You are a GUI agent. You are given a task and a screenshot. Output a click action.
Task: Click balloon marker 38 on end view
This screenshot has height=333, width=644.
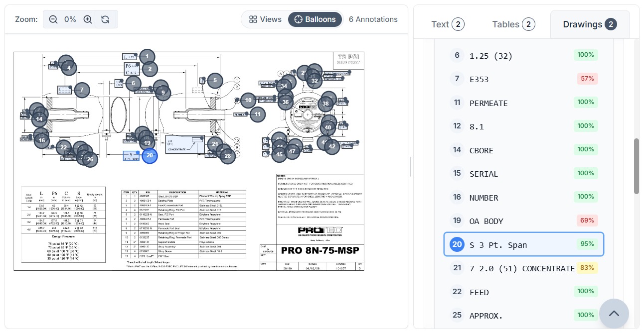325,104
